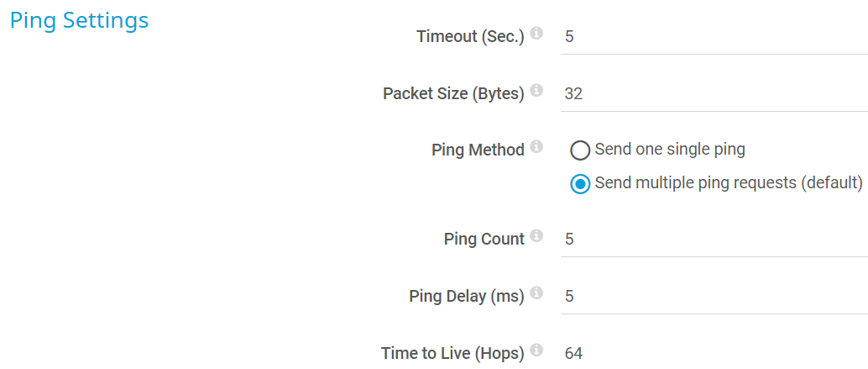Click the "Time to Live (Hops)" label
868x369 pixels.
(x=452, y=353)
